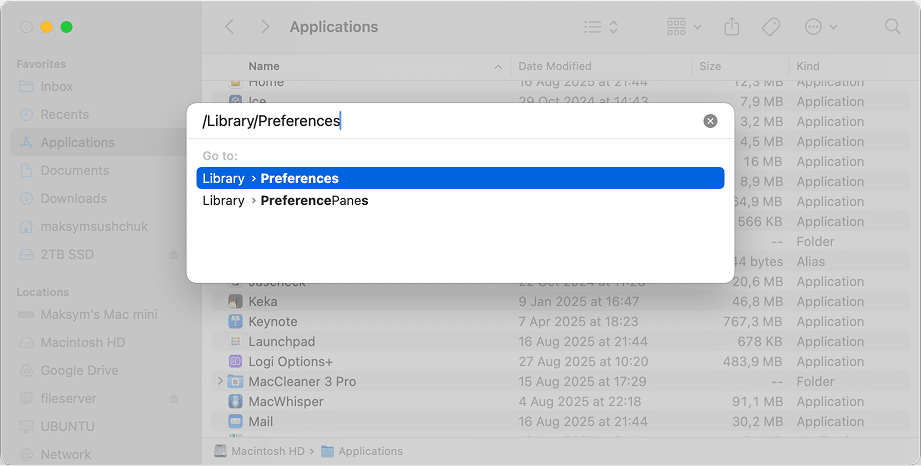Sort by the Kind column header
Image resolution: width=921 pixels, height=466 pixels.
pyautogui.click(x=808, y=66)
